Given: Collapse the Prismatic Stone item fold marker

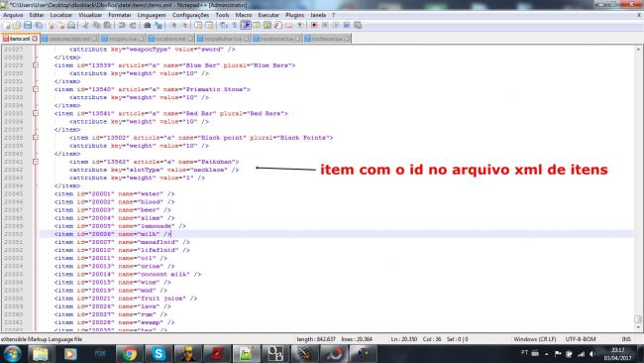Looking at the screenshot, I should coord(36,89).
